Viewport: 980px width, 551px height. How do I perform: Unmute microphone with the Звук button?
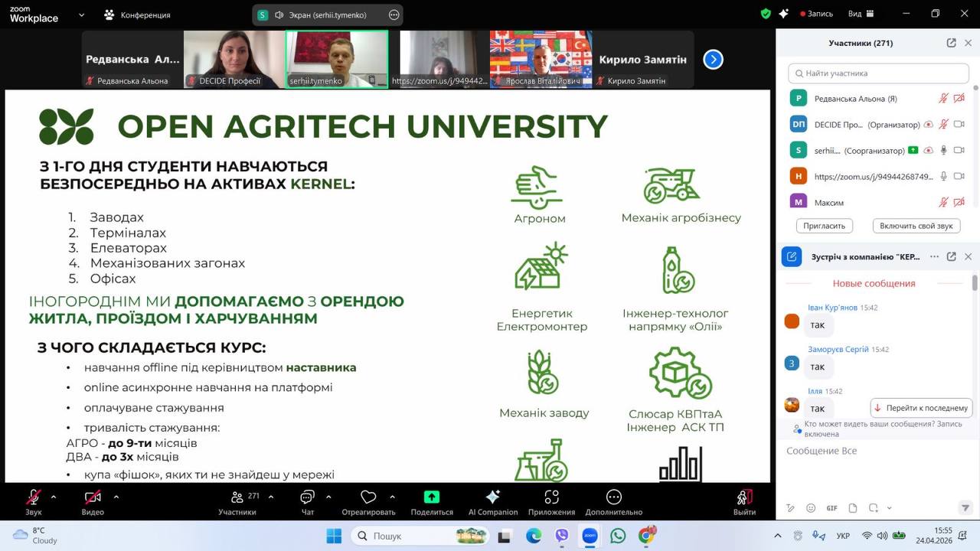(33, 502)
